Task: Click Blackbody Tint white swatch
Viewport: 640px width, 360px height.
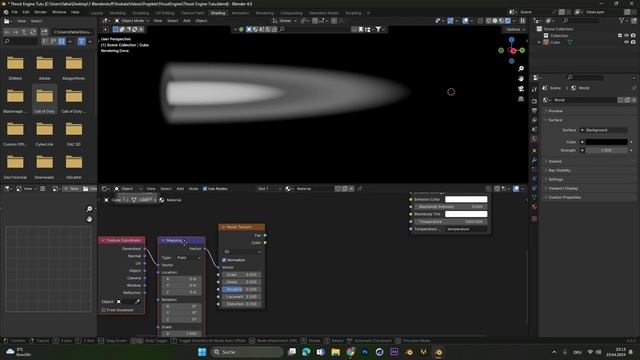Action: (466, 214)
